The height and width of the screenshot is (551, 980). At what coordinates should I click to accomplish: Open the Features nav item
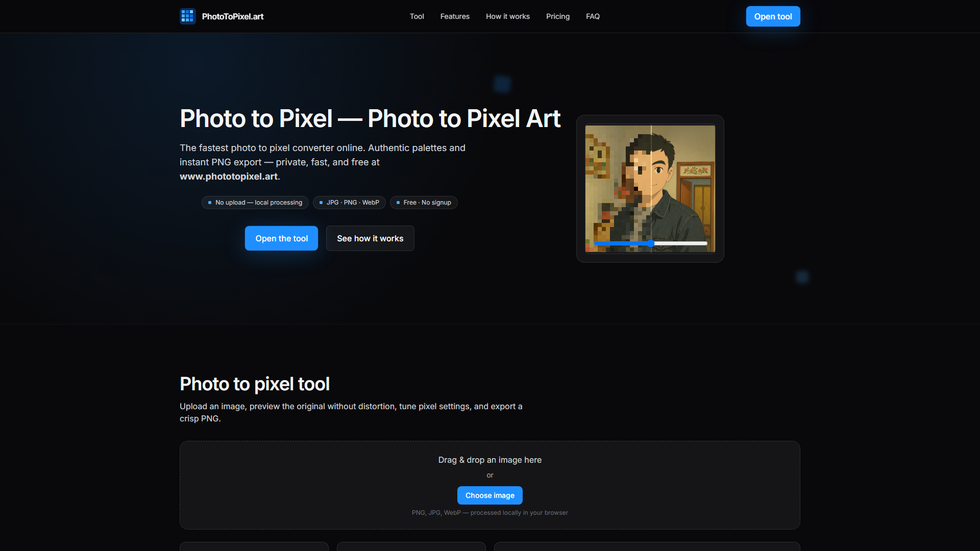[x=455, y=16]
